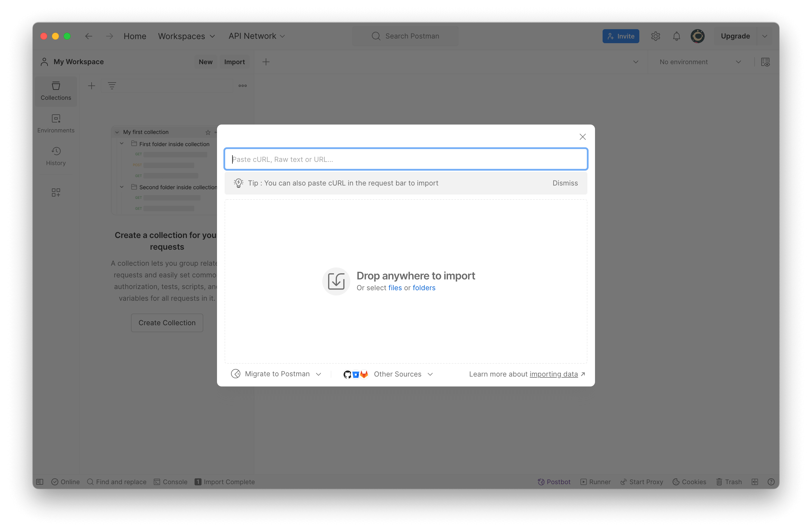Open the Environment quick look

click(765, 62)
